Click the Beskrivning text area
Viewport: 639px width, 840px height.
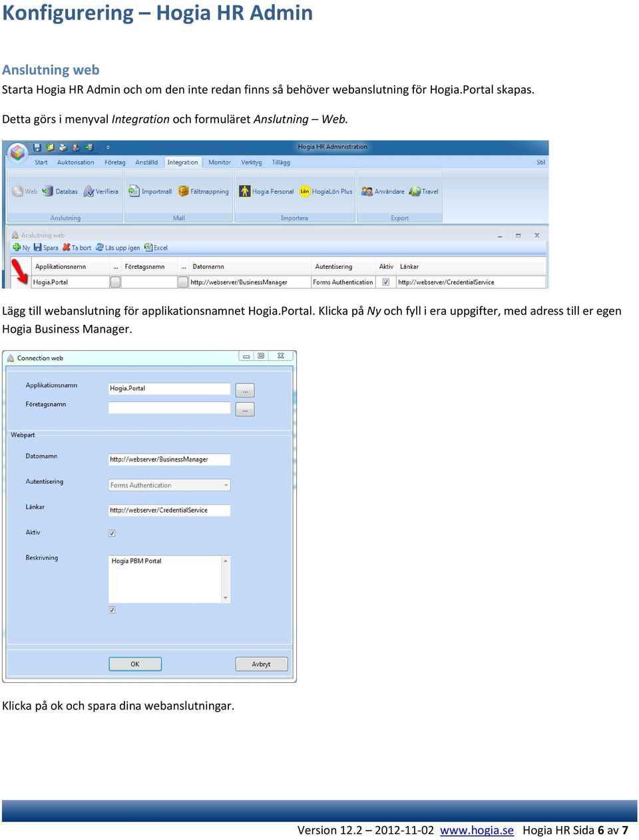pyautogui.click(x=165, y=579)
